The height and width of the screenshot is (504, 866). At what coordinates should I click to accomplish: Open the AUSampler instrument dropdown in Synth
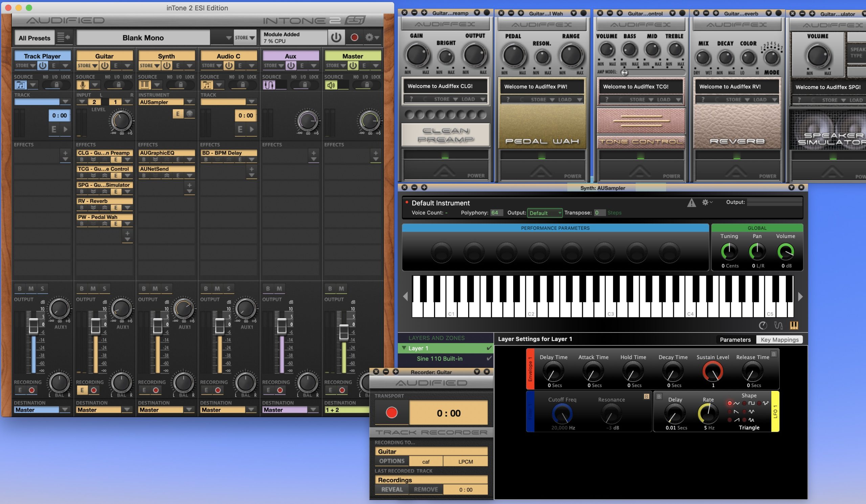point(189,102)
